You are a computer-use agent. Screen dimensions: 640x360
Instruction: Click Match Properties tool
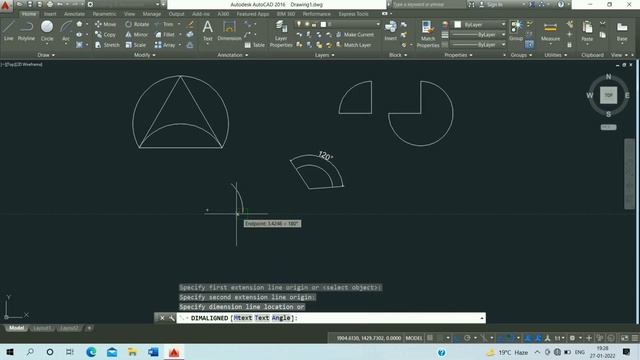point(428,34)
